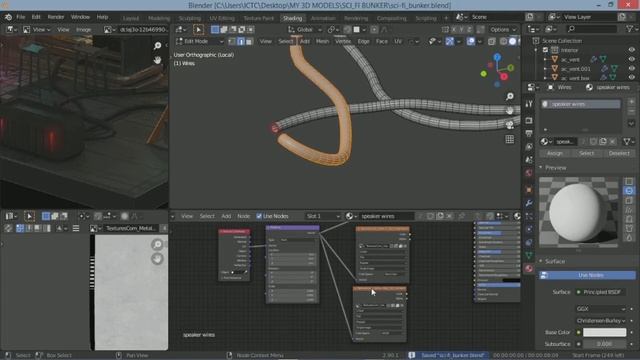Enable face select mode in viewport
This screenshot has width=640, height=360.
pyautogui.click(x=249, y=41)
